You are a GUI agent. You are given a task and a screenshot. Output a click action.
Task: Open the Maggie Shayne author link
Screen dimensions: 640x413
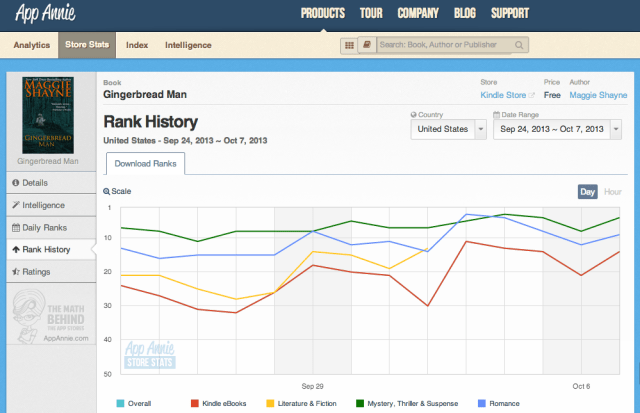[599, 96]
